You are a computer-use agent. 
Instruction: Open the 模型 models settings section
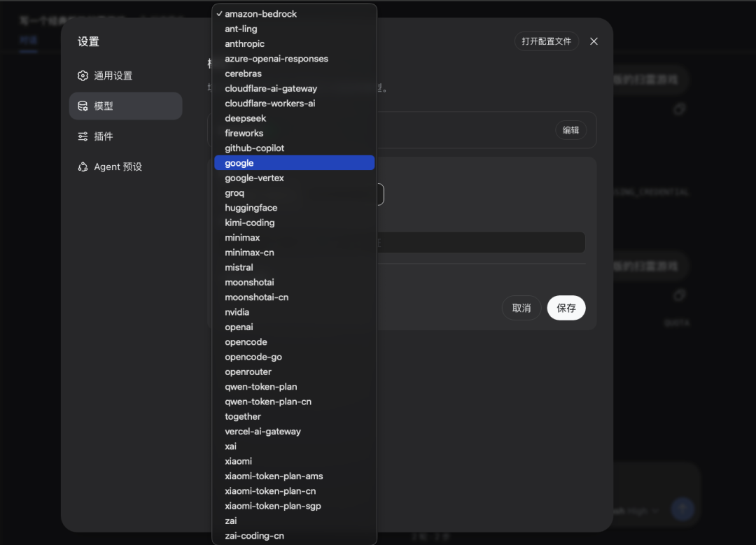click(x=125, y=106)
